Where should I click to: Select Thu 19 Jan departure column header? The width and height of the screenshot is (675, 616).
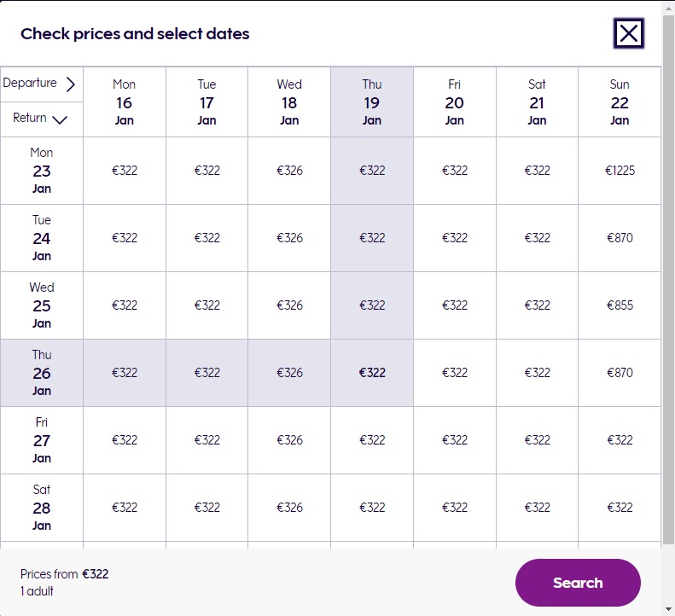[x=372, y=102]
